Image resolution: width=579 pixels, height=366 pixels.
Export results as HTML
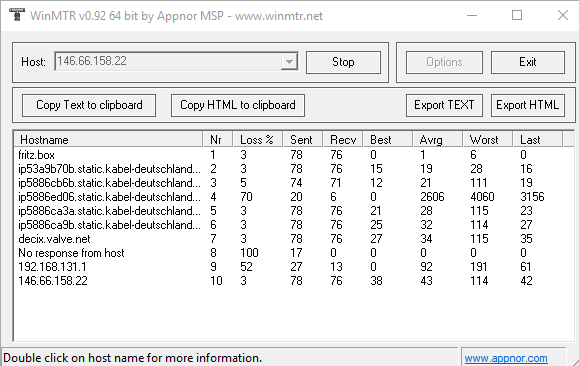[528, 105]
